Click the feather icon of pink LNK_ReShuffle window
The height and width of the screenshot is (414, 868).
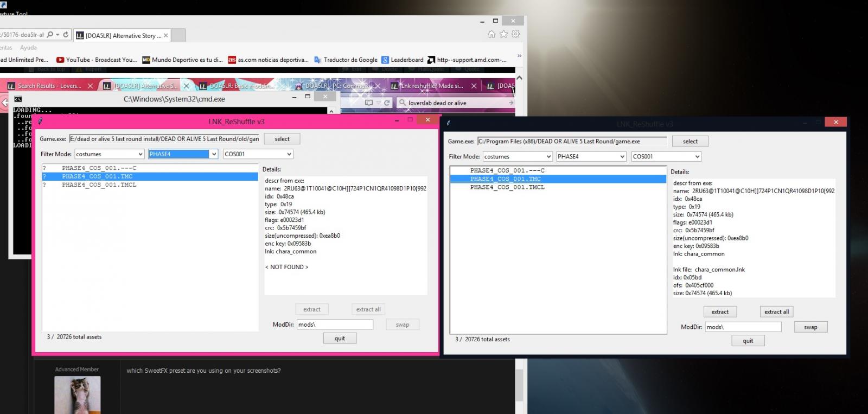pos(40,122)
